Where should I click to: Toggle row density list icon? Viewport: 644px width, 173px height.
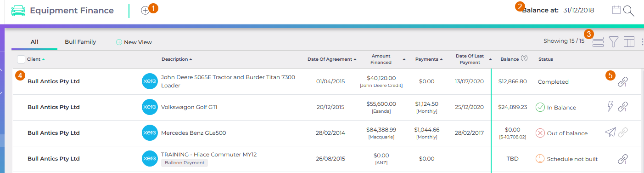(x=598, y=42)
